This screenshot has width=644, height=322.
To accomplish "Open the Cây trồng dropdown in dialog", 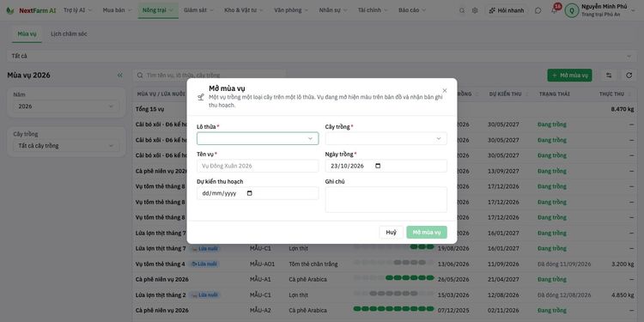I will pyautogui.click(x=386, y=138).
